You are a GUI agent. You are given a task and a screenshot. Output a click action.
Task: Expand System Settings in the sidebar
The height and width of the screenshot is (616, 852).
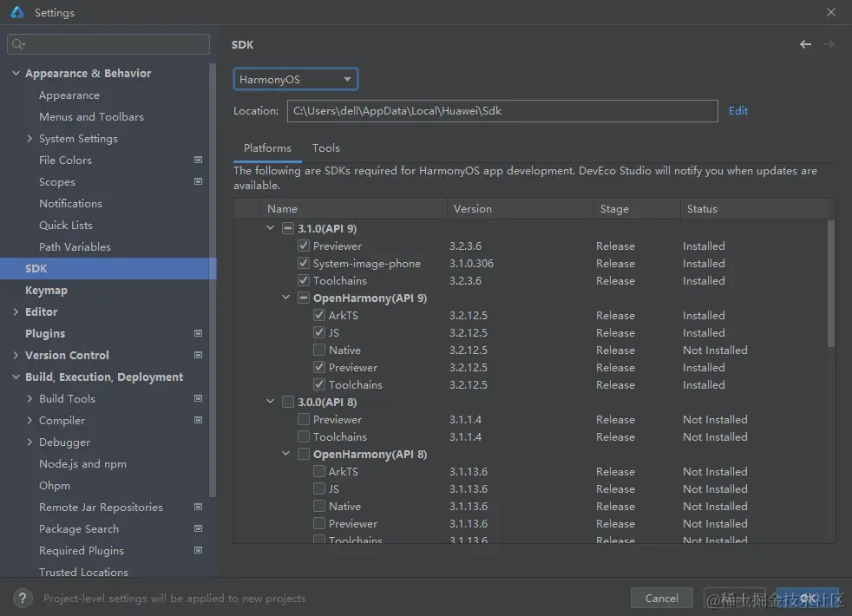click(30, 139)
